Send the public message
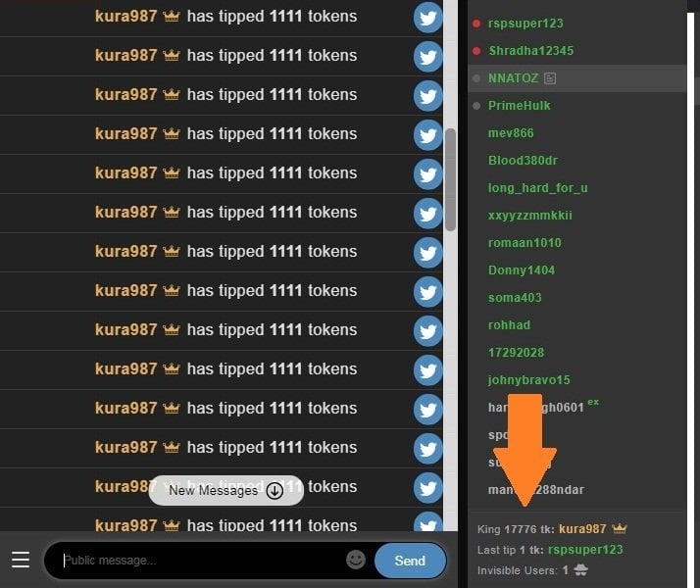 410,561
